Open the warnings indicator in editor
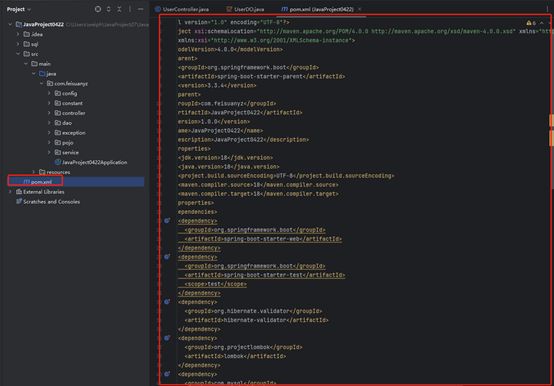The image size is (554, 386). [x=531, y=23]
